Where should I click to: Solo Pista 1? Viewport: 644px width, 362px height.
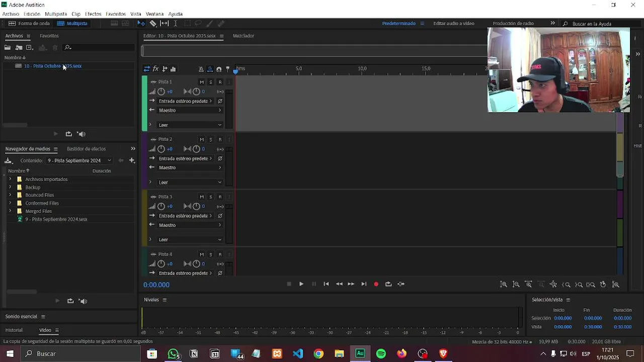(211, 82)
